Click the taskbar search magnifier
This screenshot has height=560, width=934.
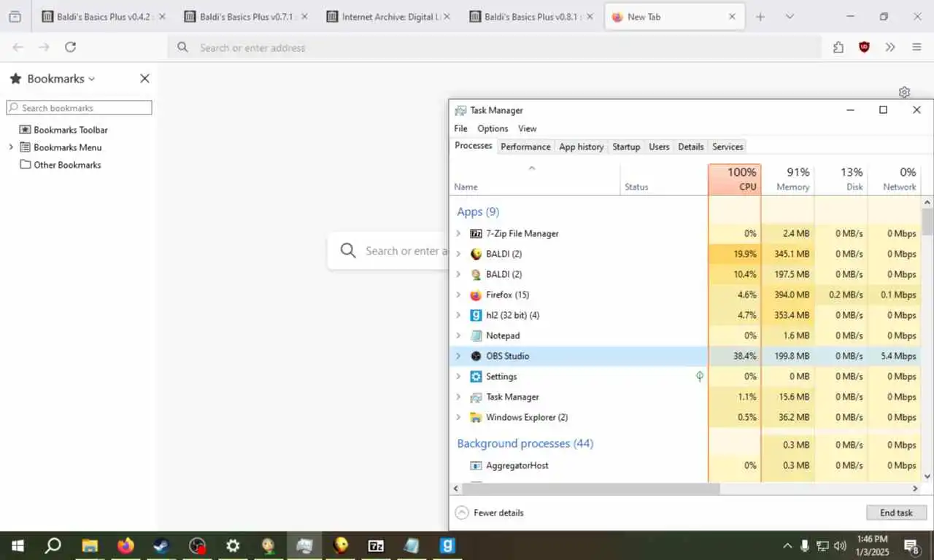[53, 545]
